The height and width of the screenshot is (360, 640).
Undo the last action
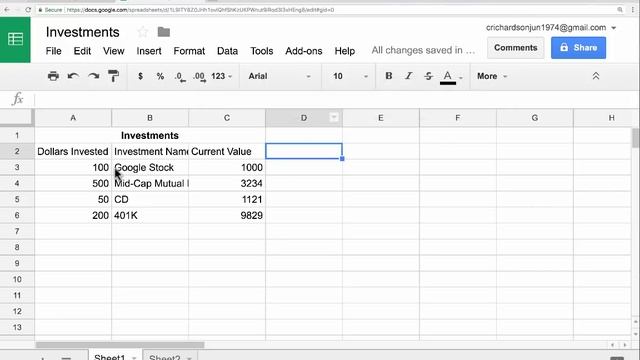73,76
